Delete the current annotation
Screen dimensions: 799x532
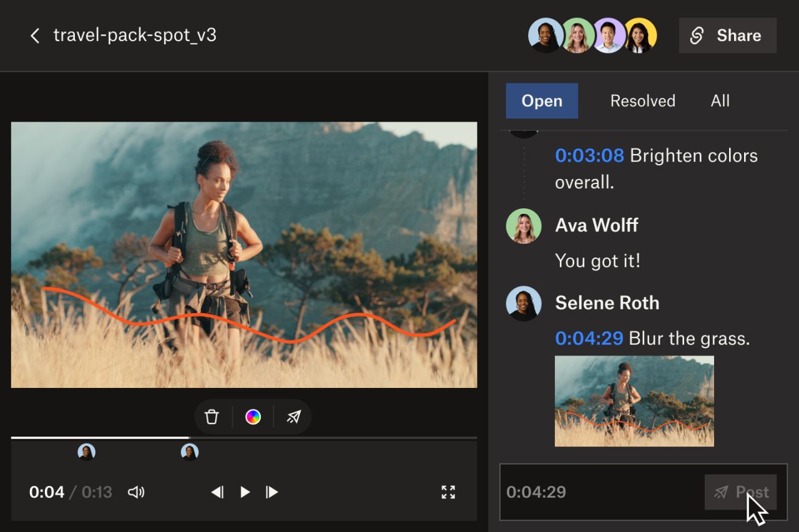pos(212,416)
